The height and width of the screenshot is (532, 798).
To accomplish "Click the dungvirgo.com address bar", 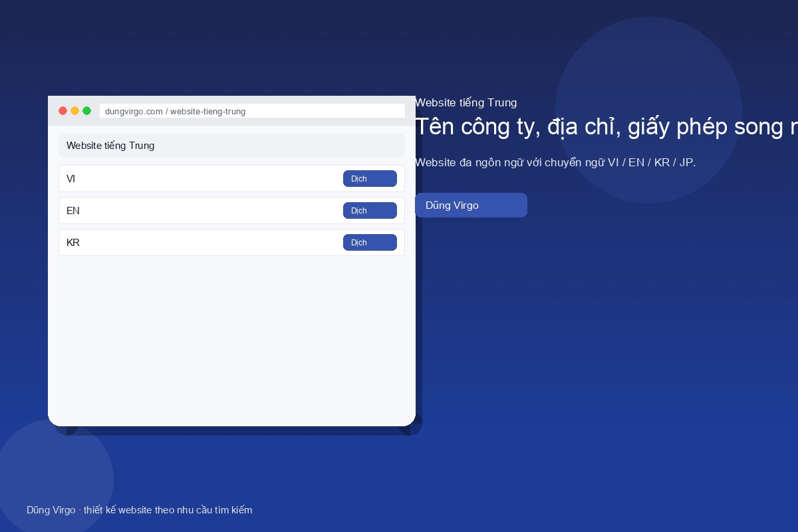I will (252, 111).
